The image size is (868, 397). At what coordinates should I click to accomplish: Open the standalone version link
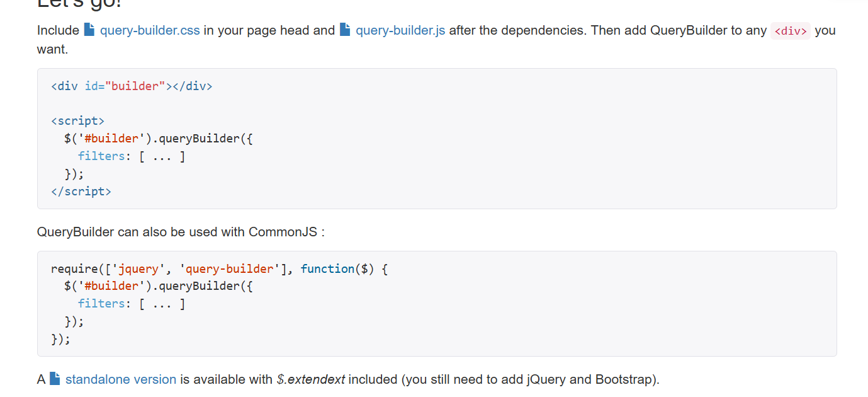(x=121, y=379)
